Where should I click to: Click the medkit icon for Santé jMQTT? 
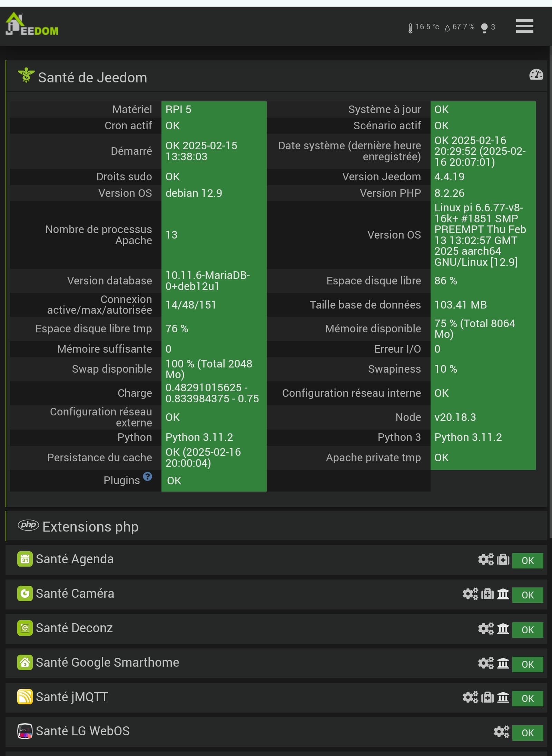point(487,698)
